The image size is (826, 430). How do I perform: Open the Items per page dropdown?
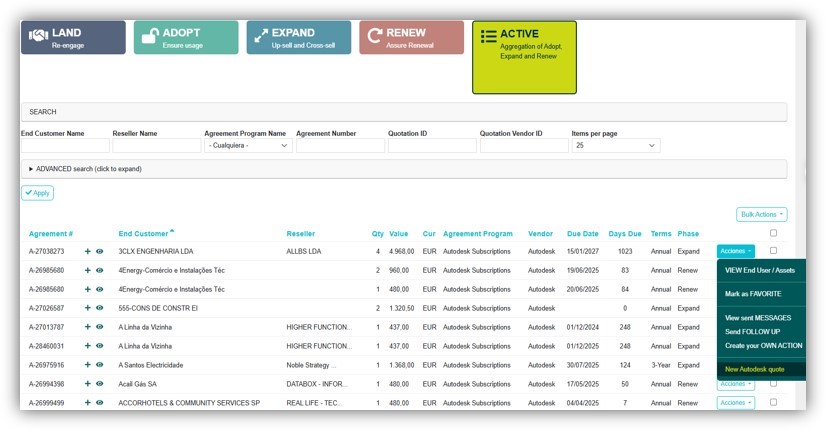pos(616,145)
